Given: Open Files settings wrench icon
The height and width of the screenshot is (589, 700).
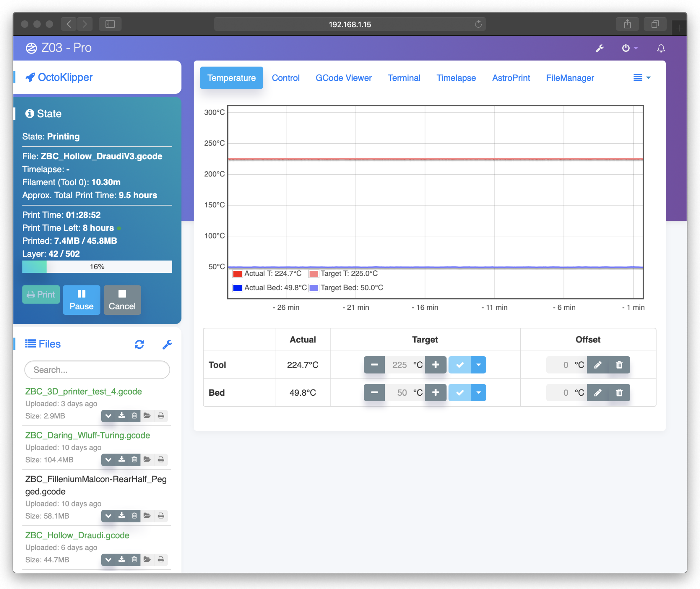Looking at the screenshot, I should (167, 345).
